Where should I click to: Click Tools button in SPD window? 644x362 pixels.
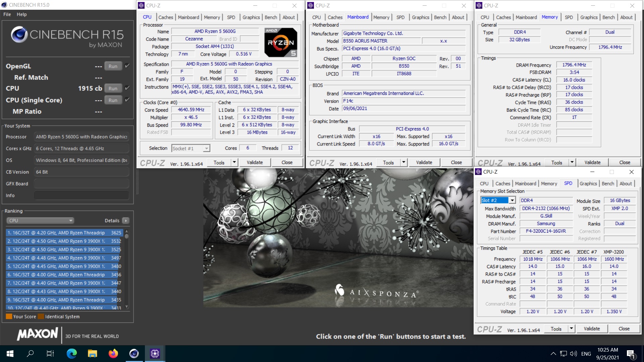[x=556, y=328]
